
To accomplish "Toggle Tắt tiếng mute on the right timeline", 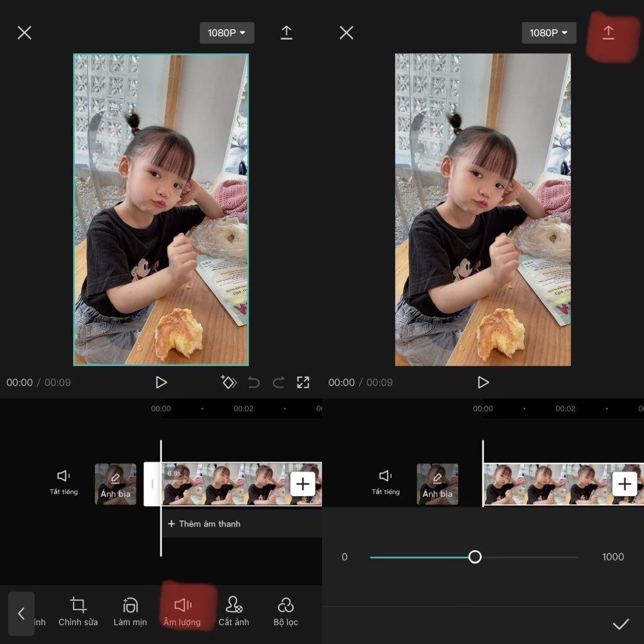I will [x=386, y=482].
